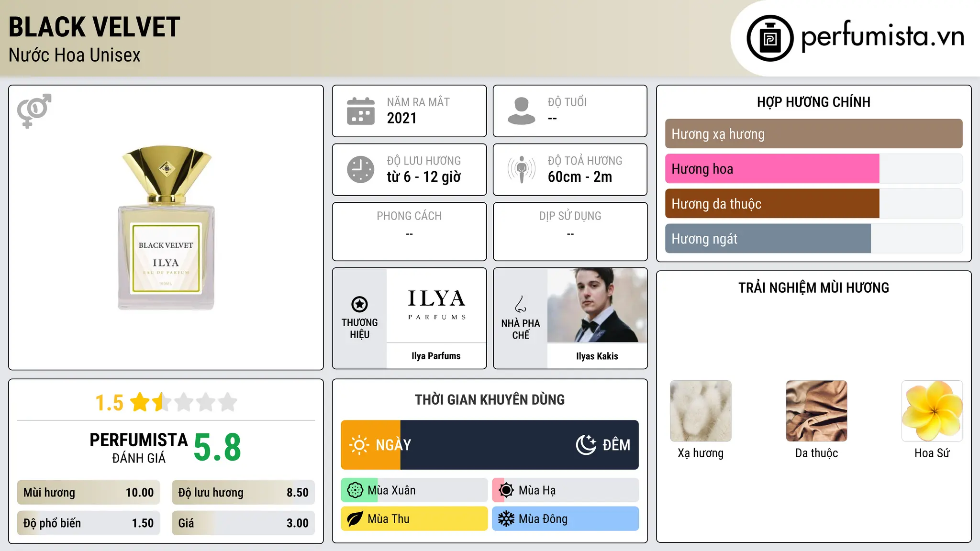Image resolution: width=980 pixels, height=551 pixels.
Task: Click the dark Đêm segment
Action: tap(520, 445)
